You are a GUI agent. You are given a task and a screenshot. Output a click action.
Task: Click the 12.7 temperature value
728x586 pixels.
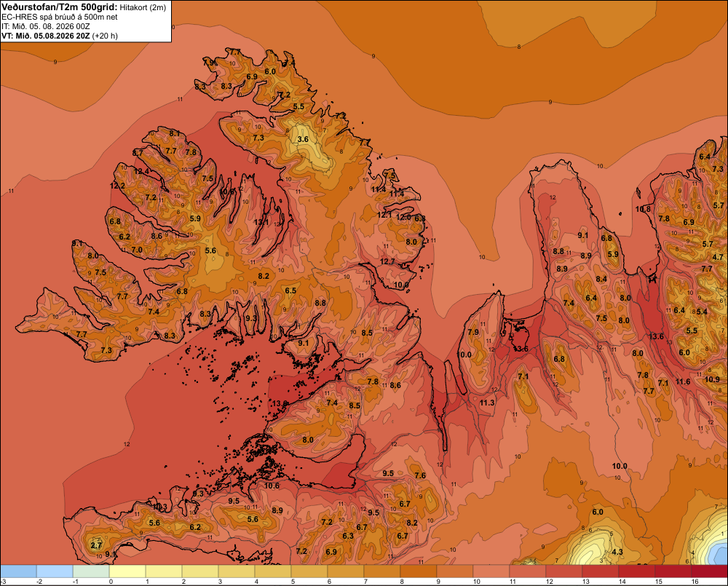(388, 261)
